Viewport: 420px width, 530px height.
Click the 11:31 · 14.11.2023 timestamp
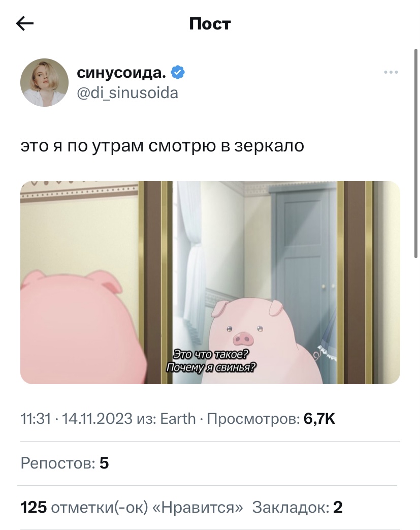(76, 419)
